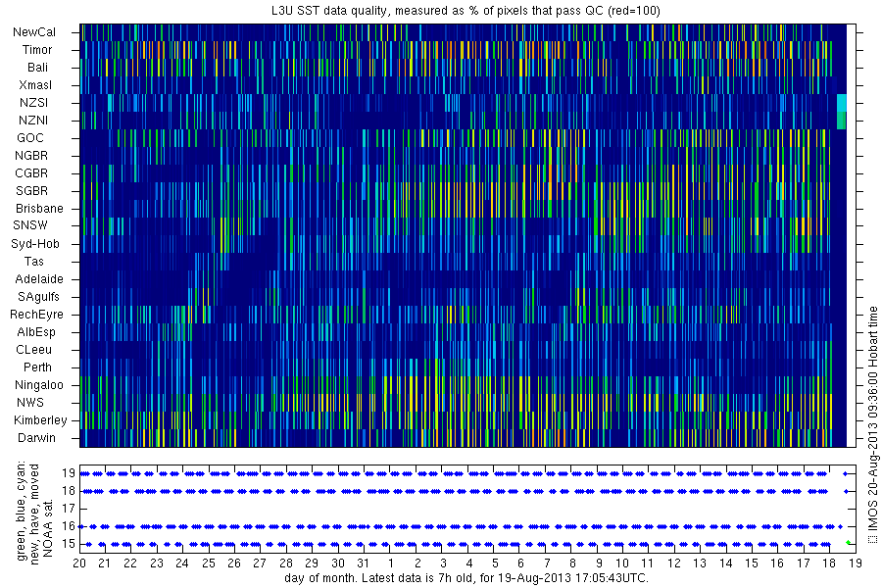Click day 14 on the day-of-month axis
The width and height of the screenshot is (882, 588).
(x=725, y=563)
